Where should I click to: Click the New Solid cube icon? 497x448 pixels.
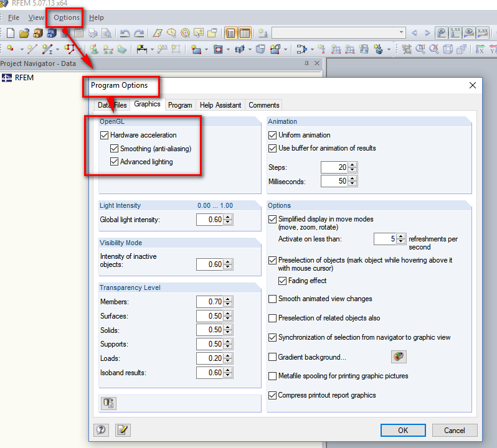tap(260, 49)
